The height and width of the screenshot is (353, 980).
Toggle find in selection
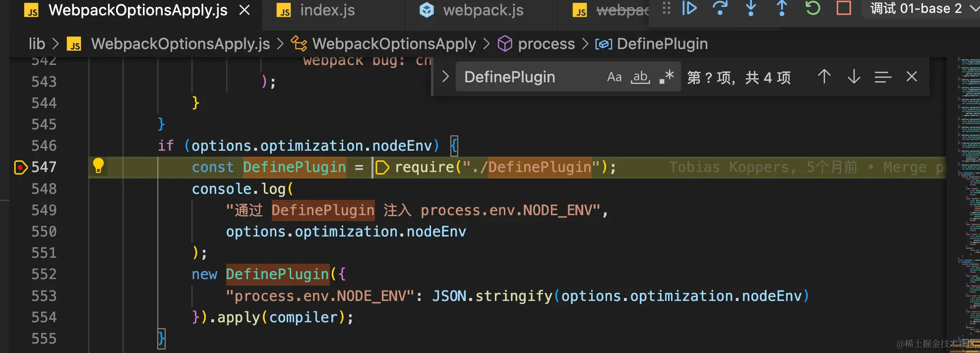point(883,77)
